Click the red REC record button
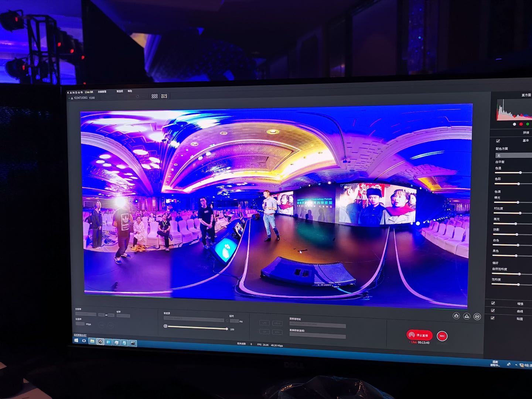The image size is (532, 399). pyautogui.click(x=442, y=336)
